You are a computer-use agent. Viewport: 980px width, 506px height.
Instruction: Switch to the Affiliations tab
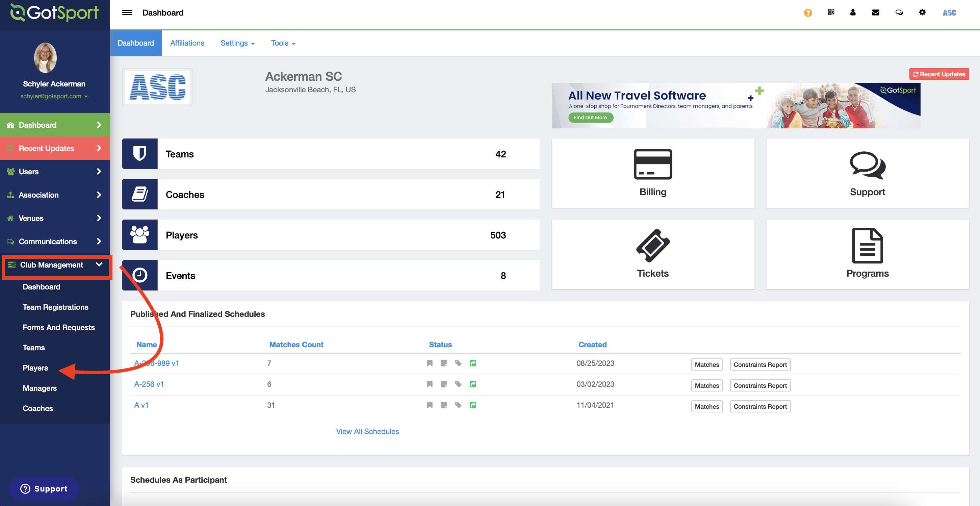[x=187, y=43]
